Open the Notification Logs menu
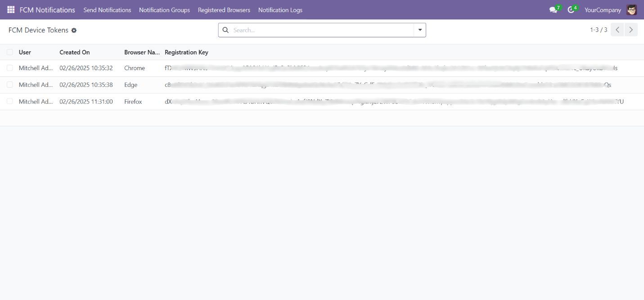This screenshot has width=644, height=300. point(280,9)
